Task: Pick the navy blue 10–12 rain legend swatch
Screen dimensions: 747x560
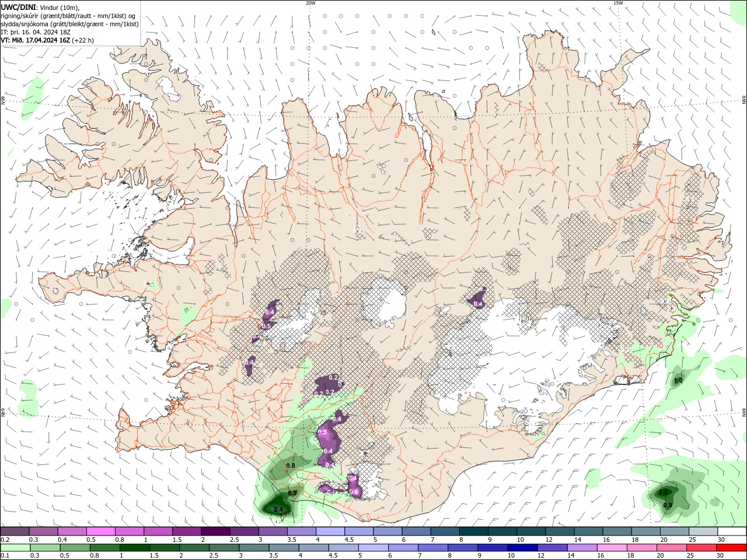Action: click(x=522, y=548)
